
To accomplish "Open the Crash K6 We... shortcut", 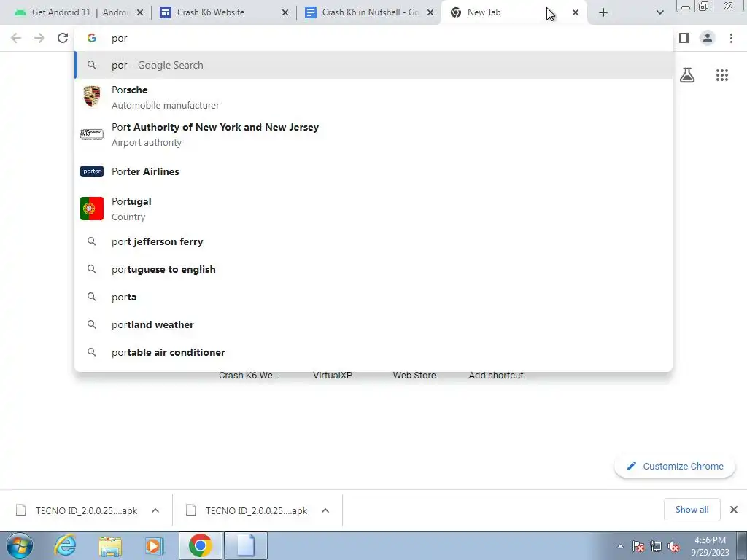I will tap(249, 376).
